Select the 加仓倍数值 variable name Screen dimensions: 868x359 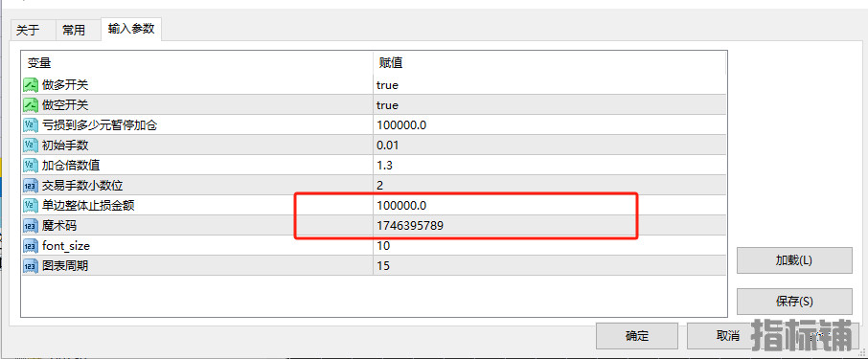pyautogui.click(x=71, y=166)
